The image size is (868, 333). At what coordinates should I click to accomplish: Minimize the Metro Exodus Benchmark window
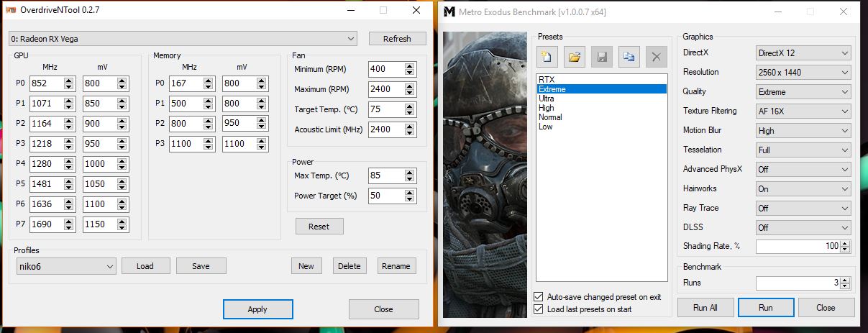coord(777,12)
